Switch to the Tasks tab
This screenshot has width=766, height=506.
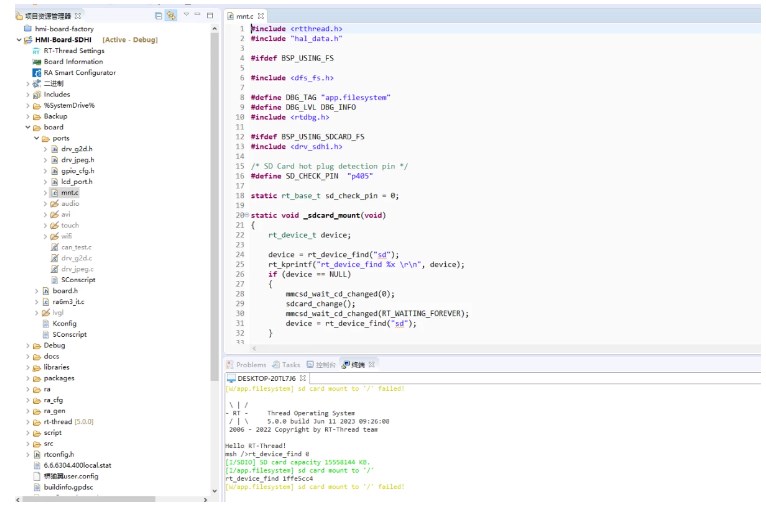pos(290,365)
